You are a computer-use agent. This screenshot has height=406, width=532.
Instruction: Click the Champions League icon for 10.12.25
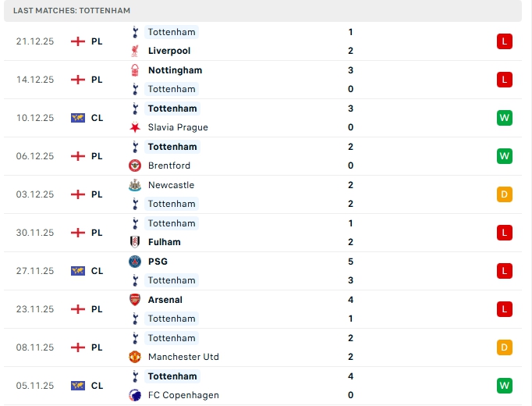(77, 118)
